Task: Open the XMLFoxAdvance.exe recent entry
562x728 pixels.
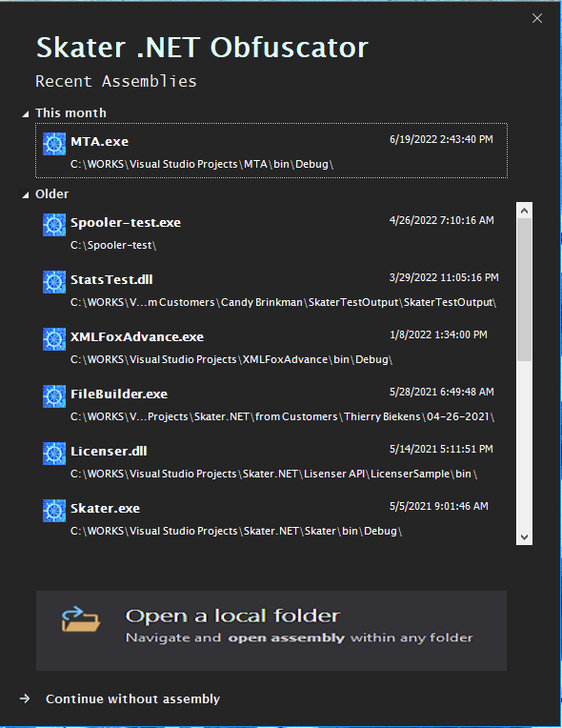Action: (x=271, y=347)
